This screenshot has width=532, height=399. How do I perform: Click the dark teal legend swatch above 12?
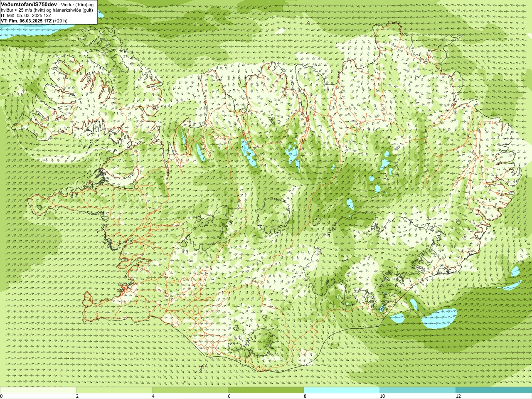[494, 390]
